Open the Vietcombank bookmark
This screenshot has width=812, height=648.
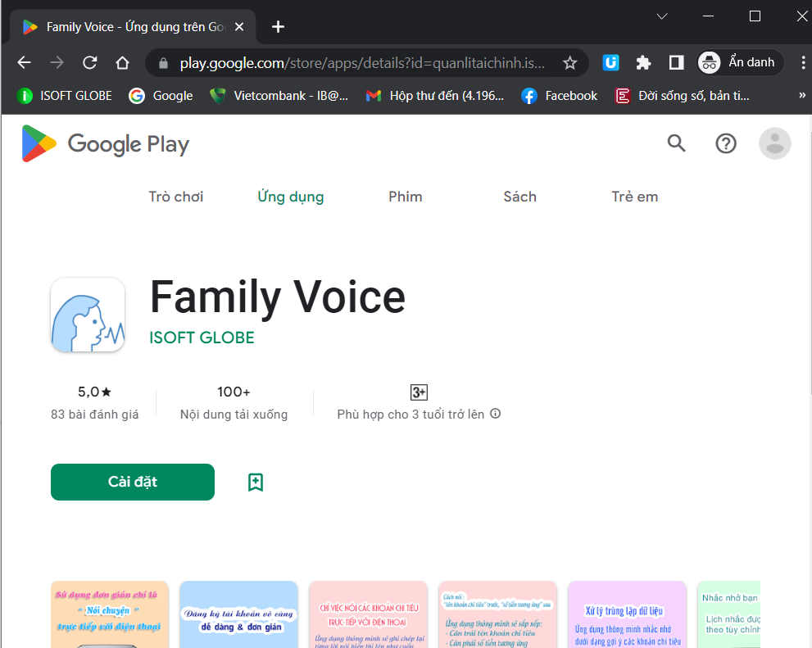[x=279, y=96]
